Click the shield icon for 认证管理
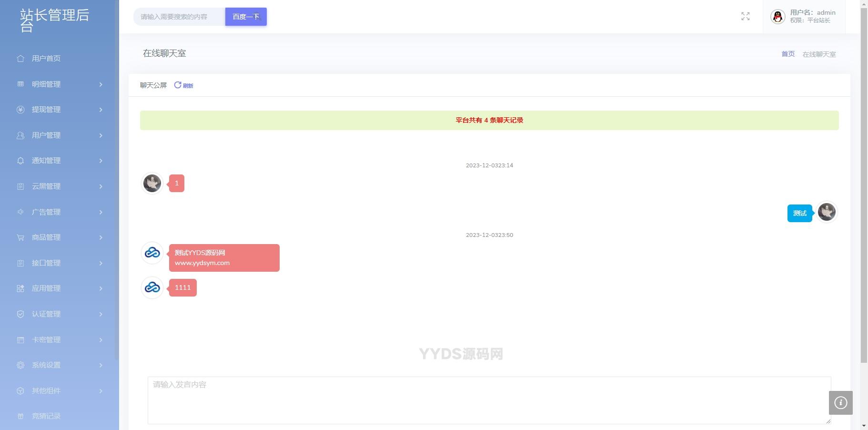Image resolution: width=868 pixels, height=430 pixels. 20,314
